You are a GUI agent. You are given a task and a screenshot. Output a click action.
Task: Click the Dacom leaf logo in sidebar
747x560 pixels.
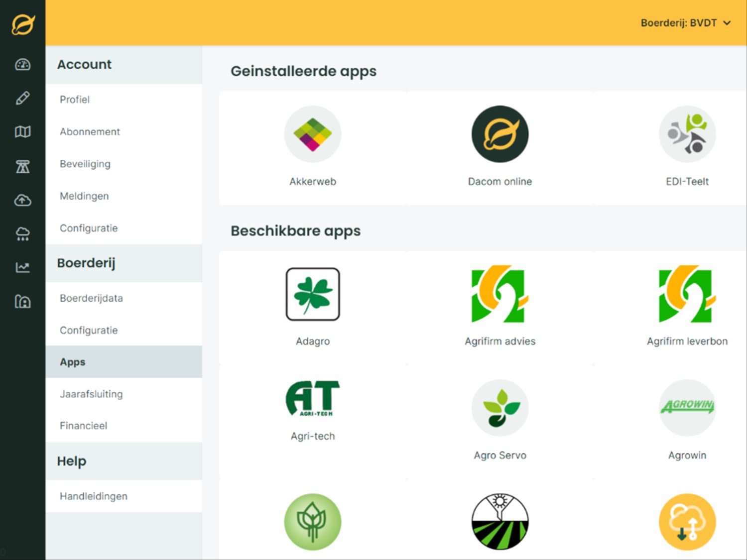(x=23, y=24)
